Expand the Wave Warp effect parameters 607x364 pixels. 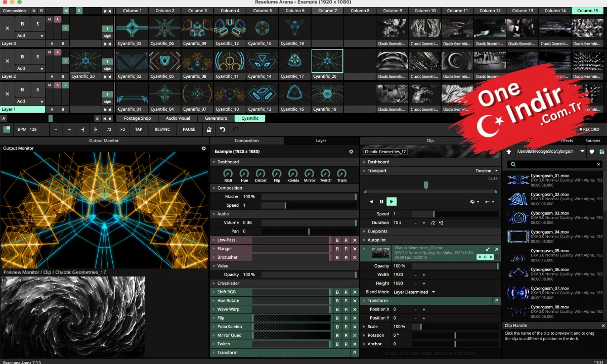pos(213,309)
